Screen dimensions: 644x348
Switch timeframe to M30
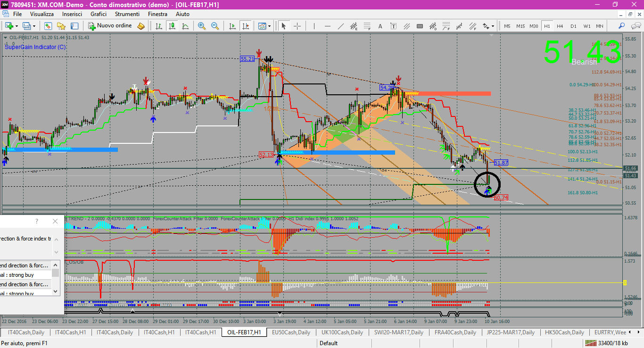(x=534, y=26)
